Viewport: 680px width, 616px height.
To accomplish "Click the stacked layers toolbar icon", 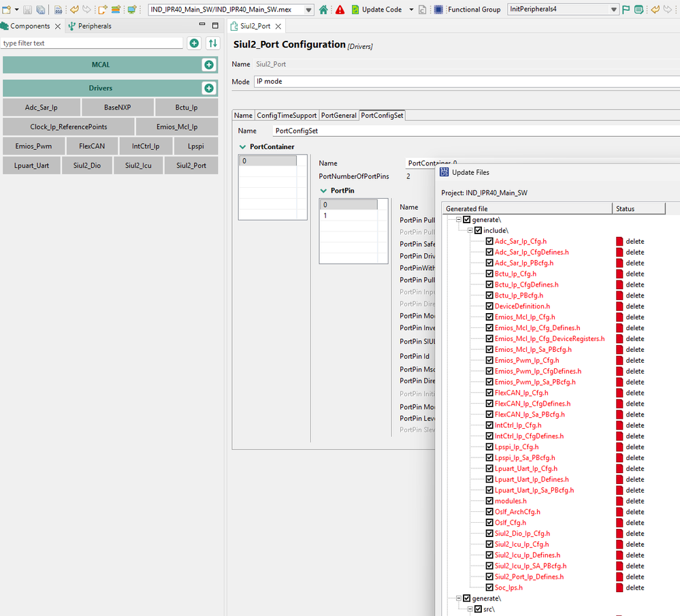I will click(116, 9).
